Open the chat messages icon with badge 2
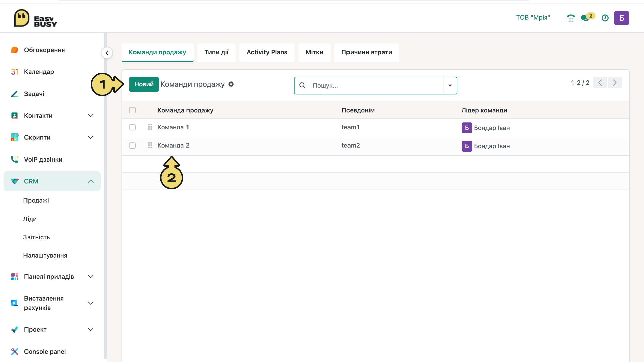Screen dimensions: 644x362 coord(587,17)
